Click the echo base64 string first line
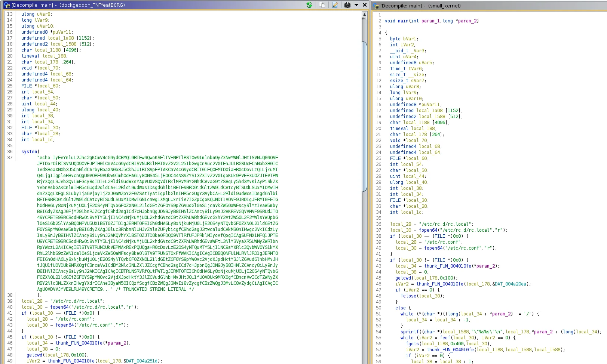Viewport: 607px width, 364px height. point(157,158)
